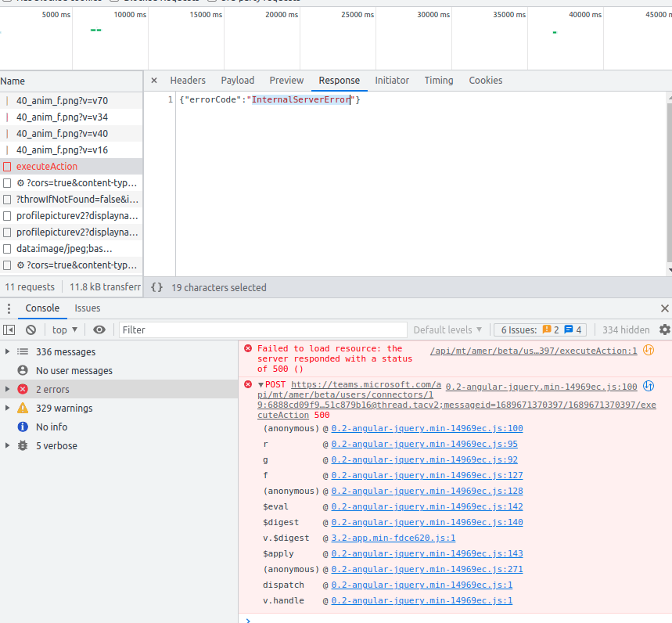Switch to the Console drawer tab
This screenshot has height=623, width=672.
(42, 308)
